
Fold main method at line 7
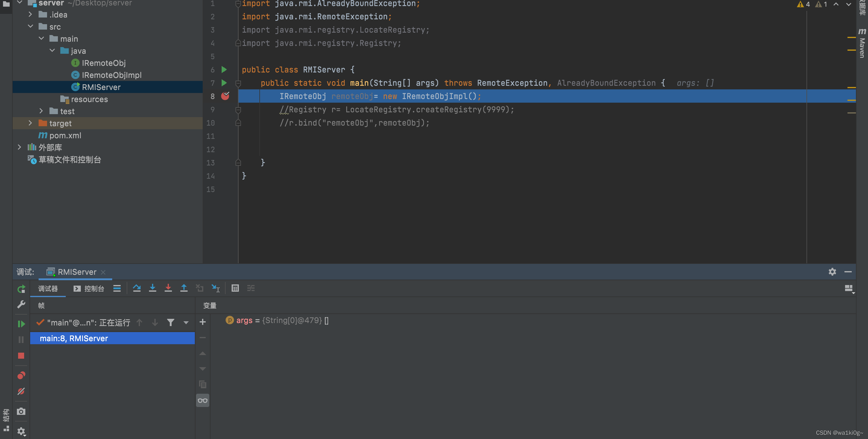[238, 83]
